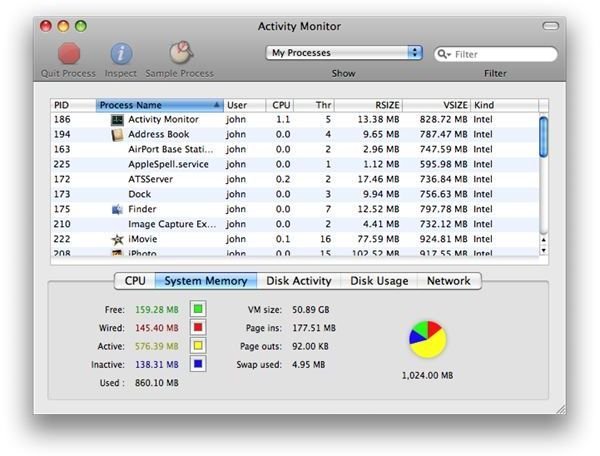Select the AppleSpell.service process row
This screenshot has height=456, width=600.
pyautogui.click(x=295, y=164)
